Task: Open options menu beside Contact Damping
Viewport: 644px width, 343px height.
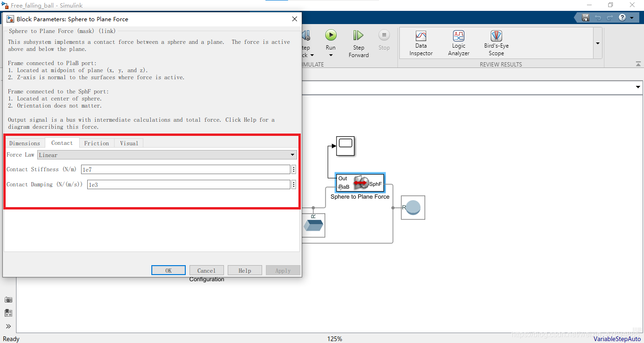Action: coord(294,184)
